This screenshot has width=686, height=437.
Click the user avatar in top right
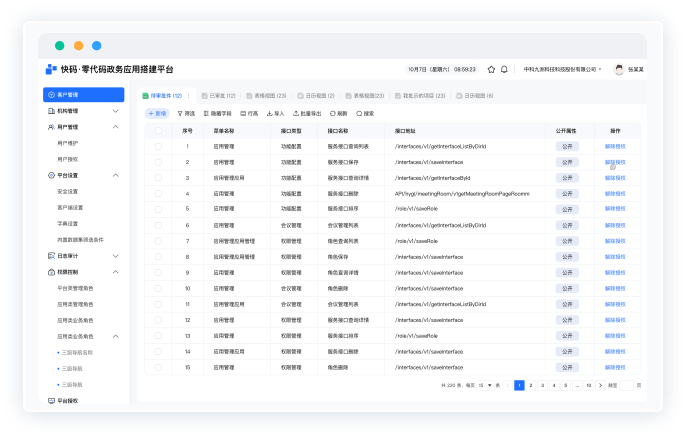(x=619, y=70)
